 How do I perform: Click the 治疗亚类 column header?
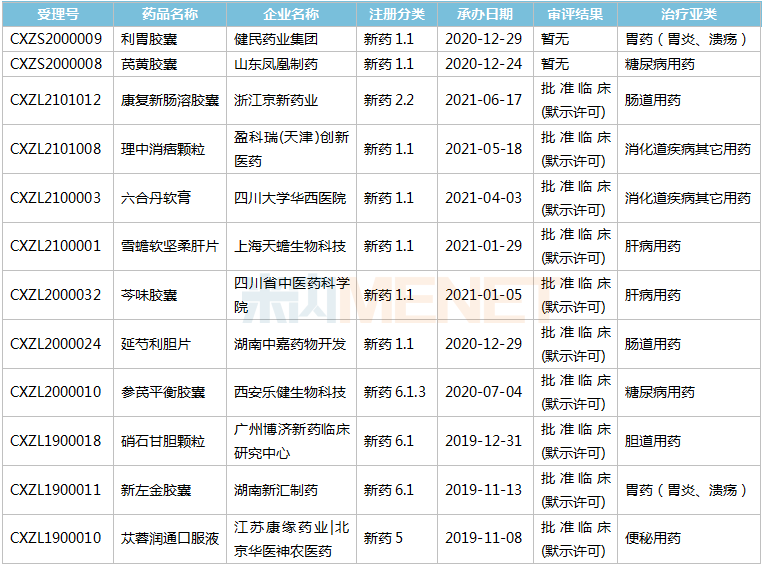click(689, 14)
